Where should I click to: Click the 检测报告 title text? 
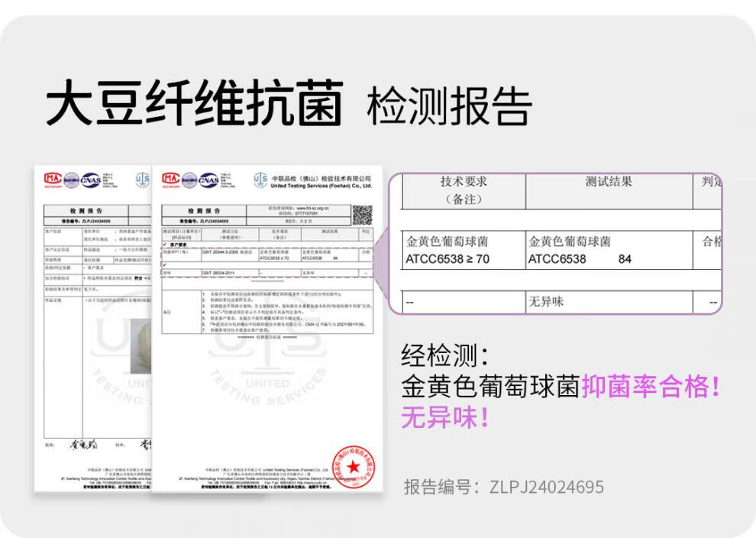click(x=448, y=105)
